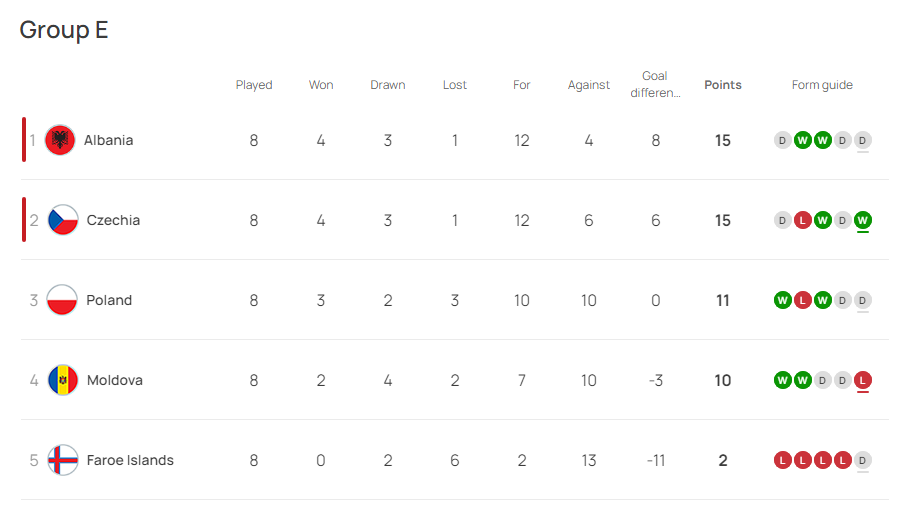Click Poland's first win form badge
The width and height of the screenshot is (913, 515).
click(x=783, y=301)
